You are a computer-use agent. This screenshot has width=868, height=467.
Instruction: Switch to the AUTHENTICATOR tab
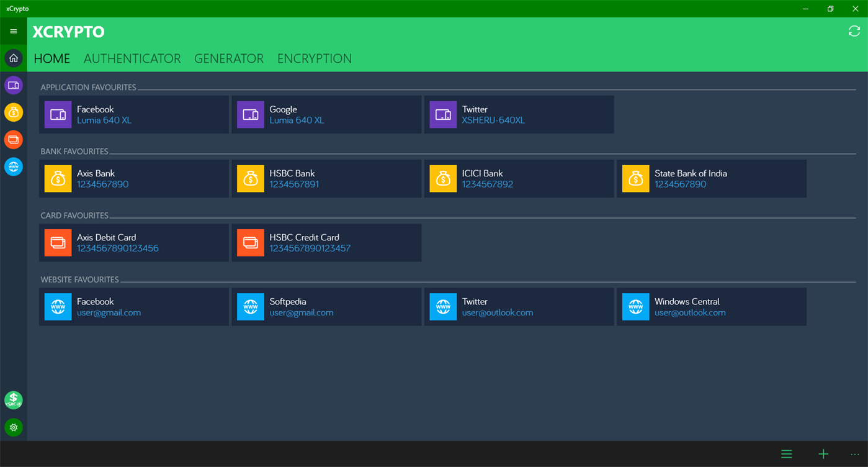(132, 58)
